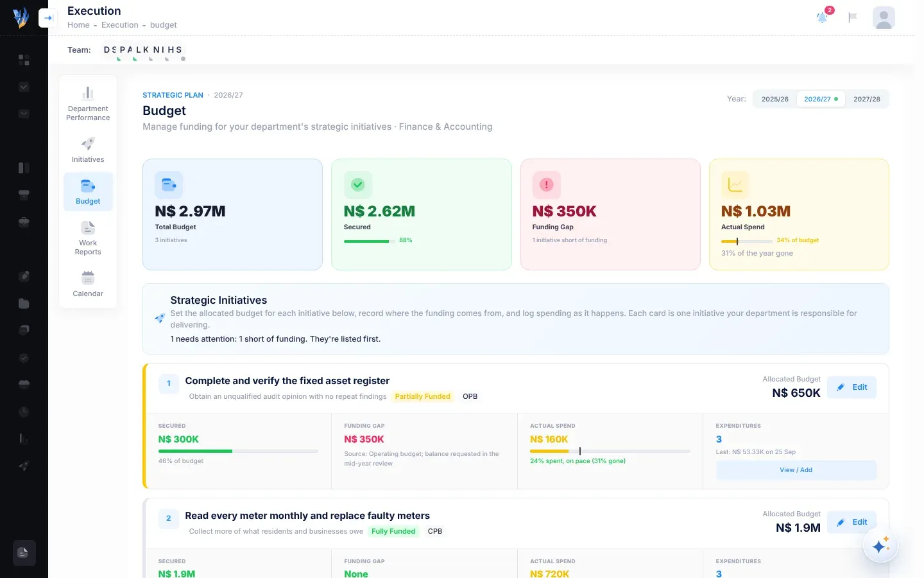Edit the meter reading initiative budget
Screen dimensions: 924x578
851,522
